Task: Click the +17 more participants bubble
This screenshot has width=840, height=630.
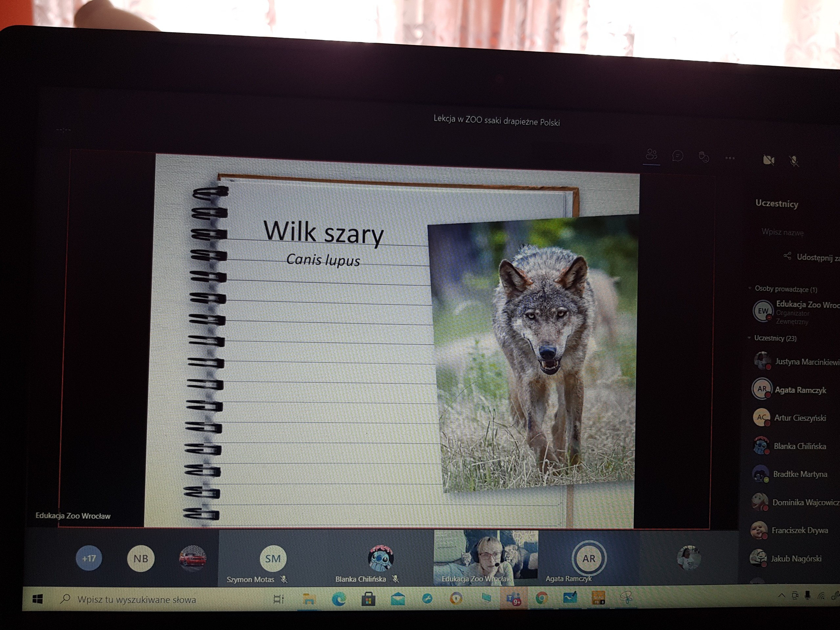Action: (x=89, y=558)
